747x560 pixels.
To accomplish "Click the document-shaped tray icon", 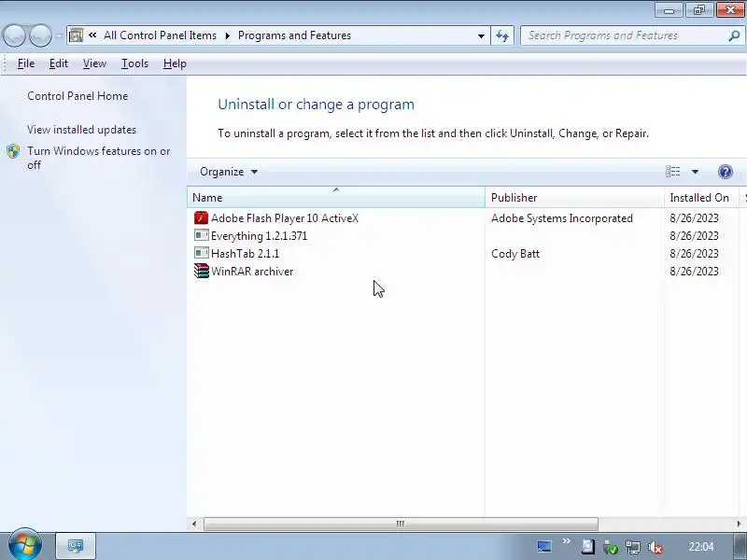I will [x=588, y=546].
